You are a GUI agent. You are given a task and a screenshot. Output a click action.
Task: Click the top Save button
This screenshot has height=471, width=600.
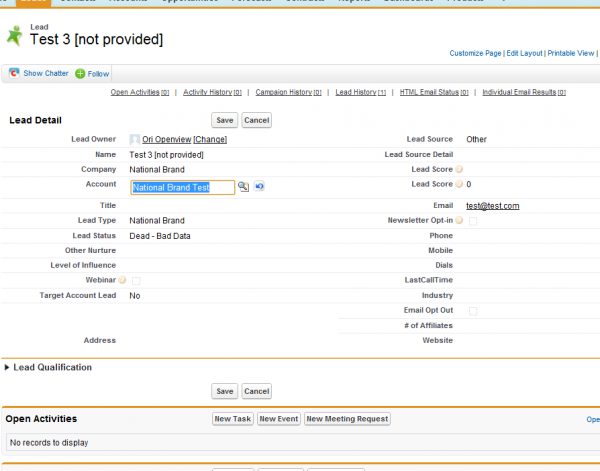pyautogui.click(x=225, y=120)
